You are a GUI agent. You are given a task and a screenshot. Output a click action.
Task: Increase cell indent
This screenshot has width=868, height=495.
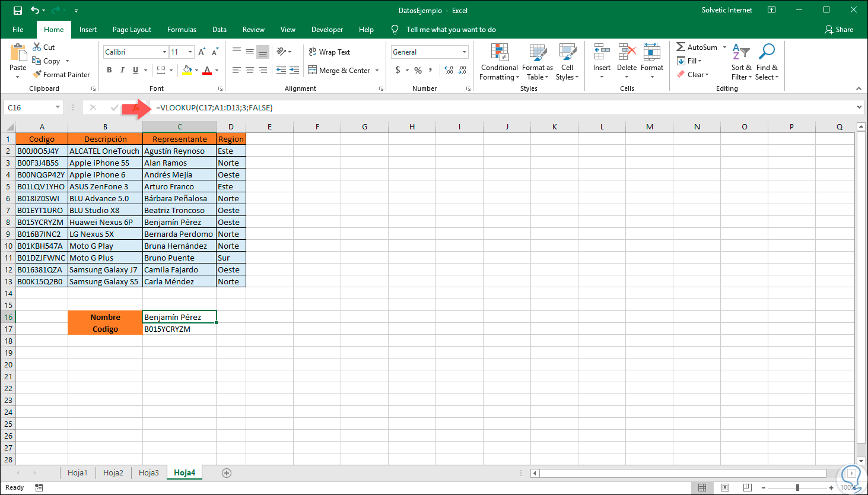294,70
